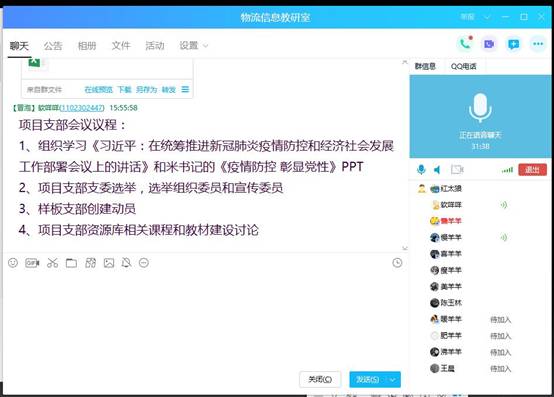Viewport: 554px width, 397px height.
Task: Toggle the camera in the voice chat panel
Action: pos(457,170)
